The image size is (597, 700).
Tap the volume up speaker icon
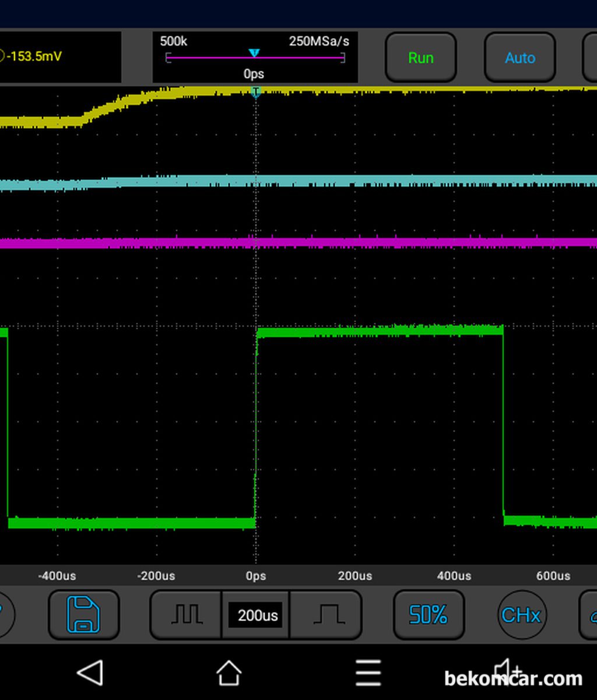coord(508,671)
